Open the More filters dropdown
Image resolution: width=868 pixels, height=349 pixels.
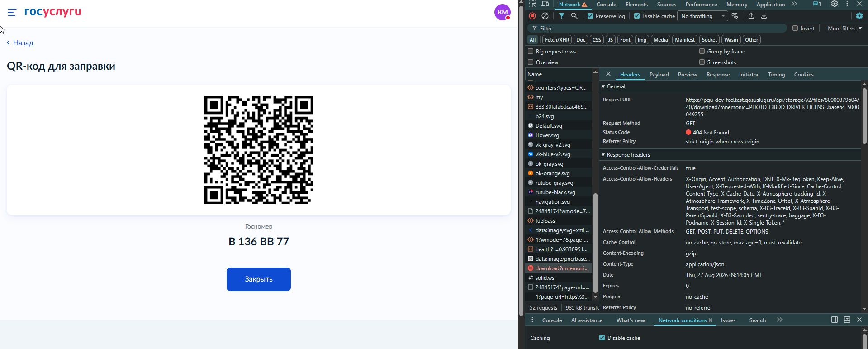click(x=845, y=28)
